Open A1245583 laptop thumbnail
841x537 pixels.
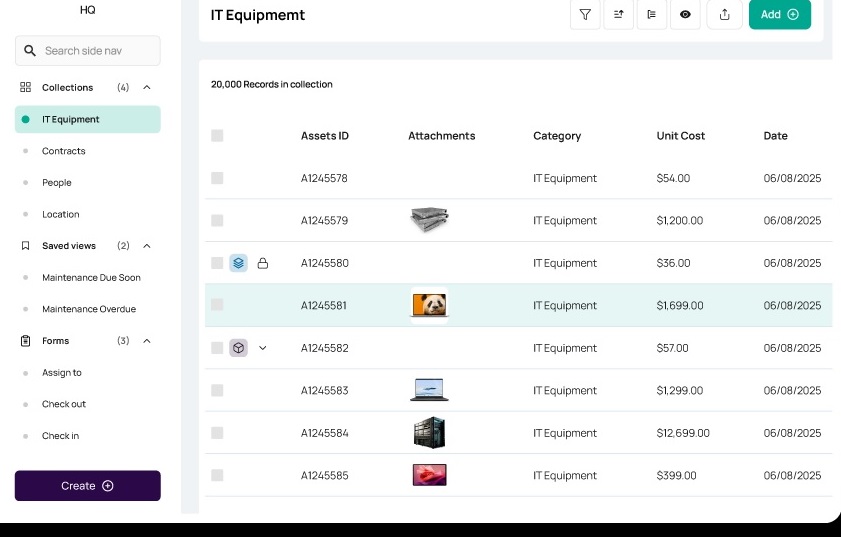click(x=429, y=390)
